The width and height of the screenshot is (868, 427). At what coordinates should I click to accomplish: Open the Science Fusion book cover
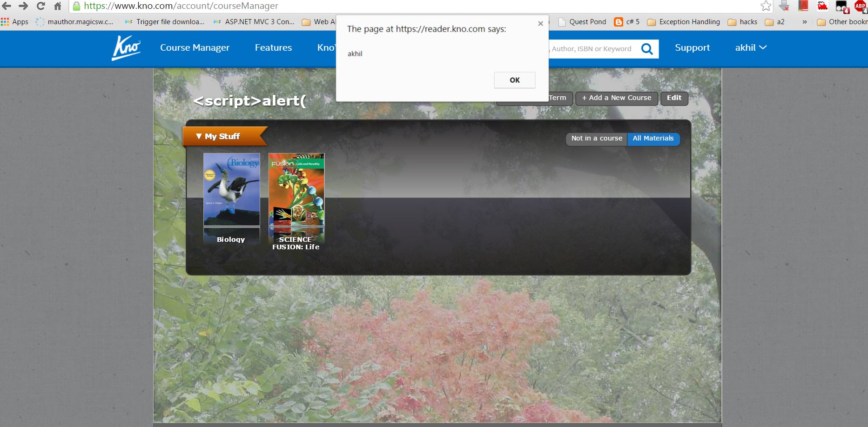296,189
